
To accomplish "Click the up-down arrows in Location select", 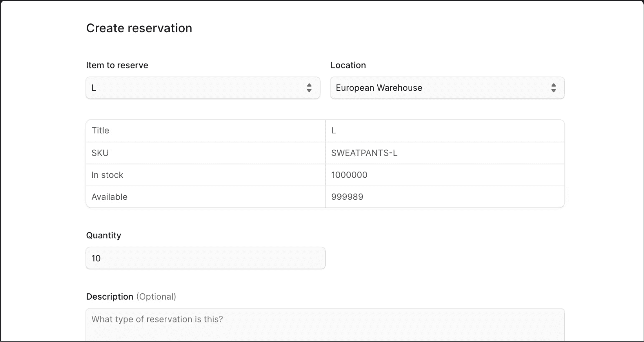I will tap(553, 88).
